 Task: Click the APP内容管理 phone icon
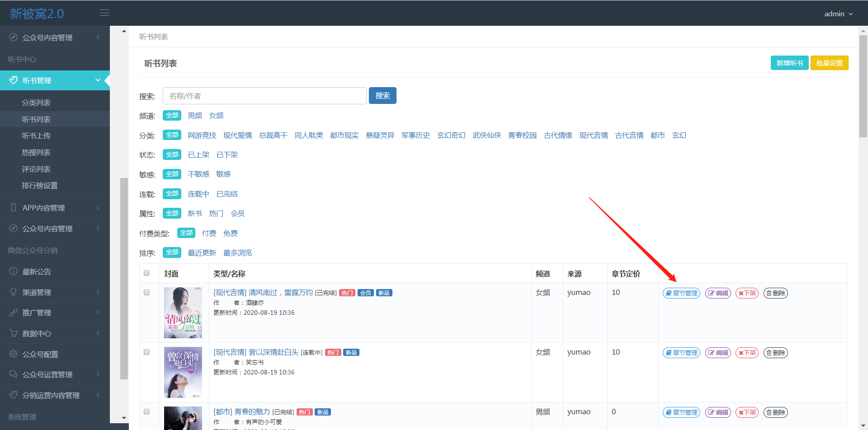14,207
